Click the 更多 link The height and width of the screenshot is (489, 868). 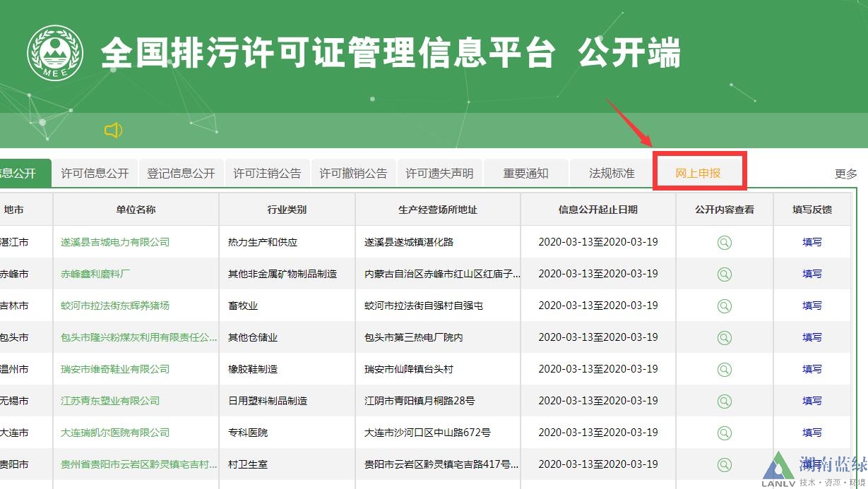click(845, 174)
